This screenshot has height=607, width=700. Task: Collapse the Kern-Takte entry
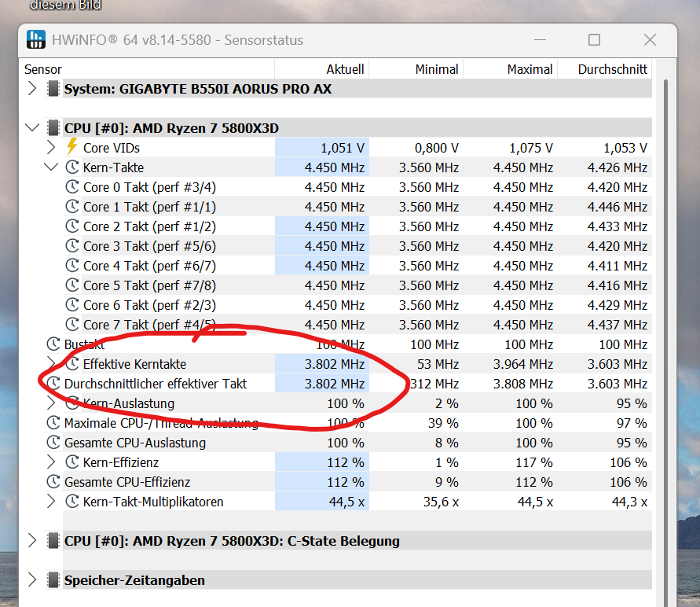(x=51, y=167)
